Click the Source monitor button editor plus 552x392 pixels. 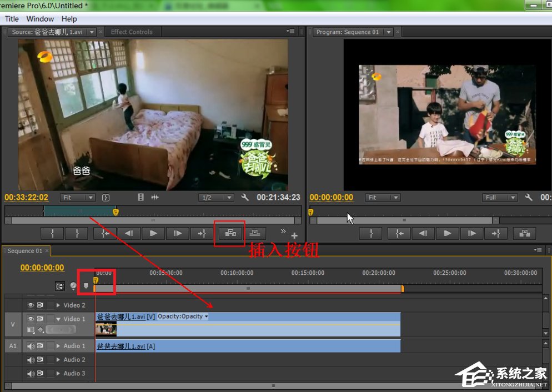click(x=294, y=236)
